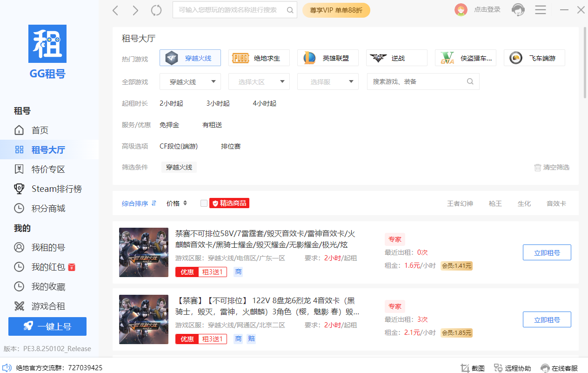The height and width of the screenshot is (373, 588).
Task: Open the 选择服 server dropdown
Action: 327,81
